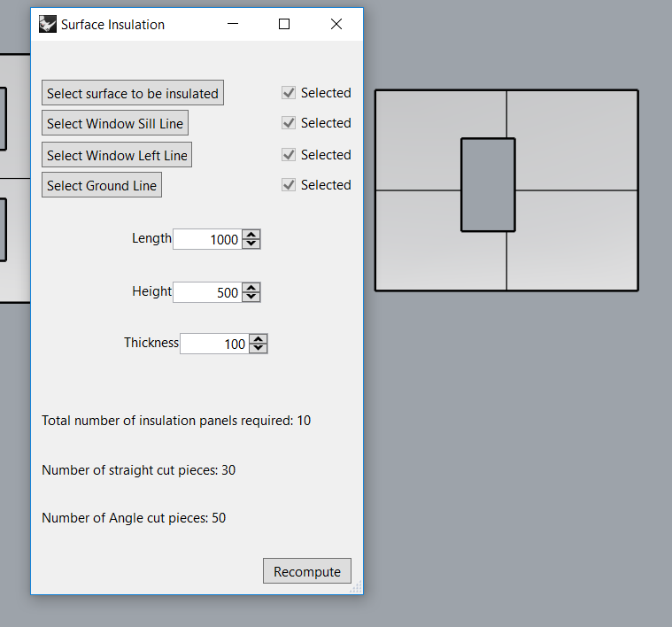Click inside the Thickness value field

pyautogui.click(x=214, y=344)
